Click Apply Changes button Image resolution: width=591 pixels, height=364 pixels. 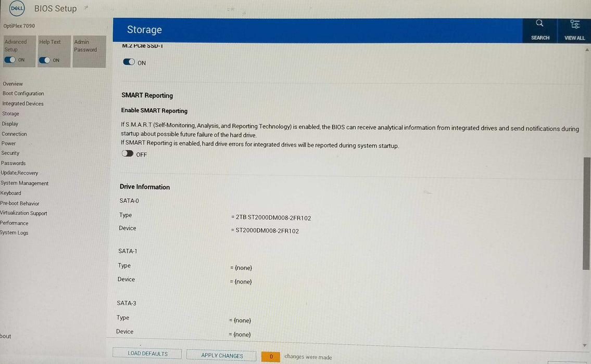point(222,355)
